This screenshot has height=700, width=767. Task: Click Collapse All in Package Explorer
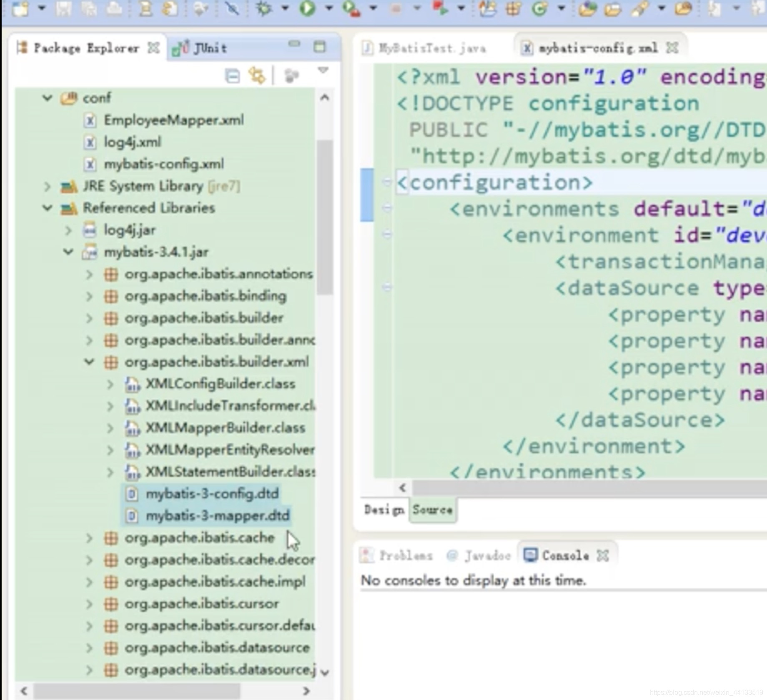(x=232, y=76)
